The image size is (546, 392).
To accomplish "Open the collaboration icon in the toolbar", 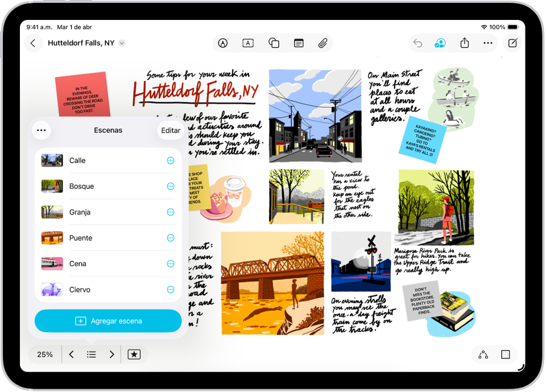I will (440, 43).
